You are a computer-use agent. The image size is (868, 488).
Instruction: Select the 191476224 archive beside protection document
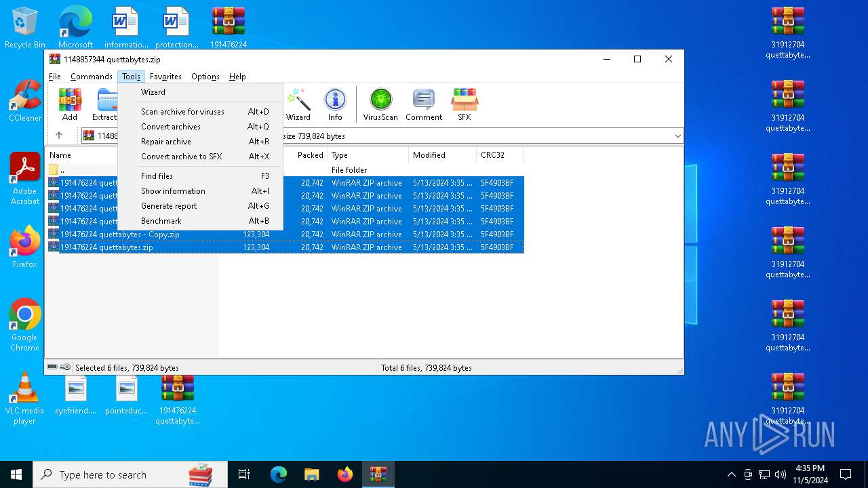pyautogui.click(x=229, y=28)
